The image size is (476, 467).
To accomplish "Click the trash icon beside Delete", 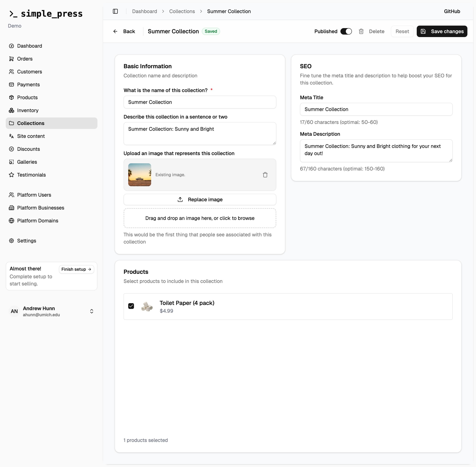I will (x=361, y=31).
